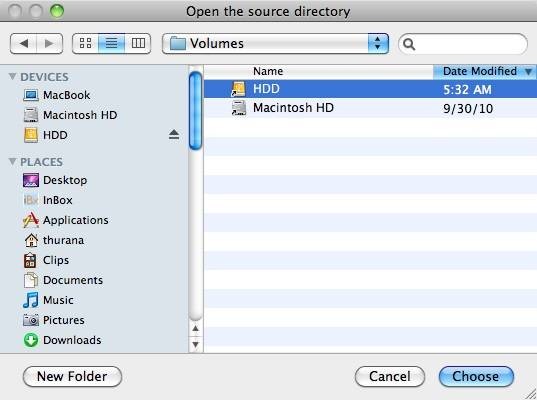Collapse the DEVICES section triangle
The image size is (537, 400).
pos(12,76)
